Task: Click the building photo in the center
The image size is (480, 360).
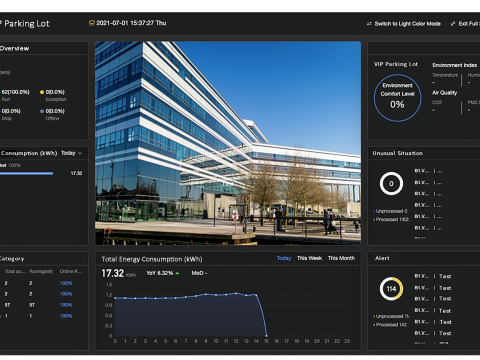Action: click(228, 143)
